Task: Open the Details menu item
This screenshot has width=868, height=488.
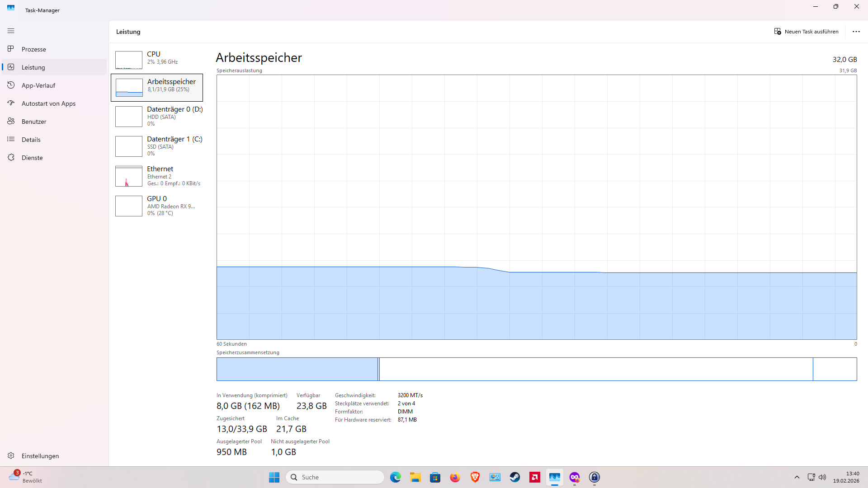Action: (31, 140)
